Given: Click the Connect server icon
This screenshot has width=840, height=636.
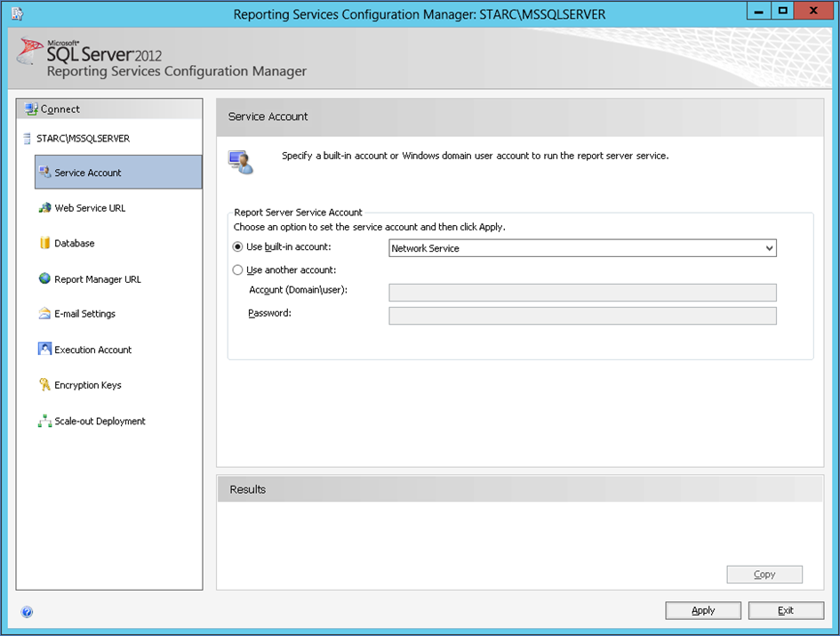Looking at the screenshot, I should click(x=31, y=109).
